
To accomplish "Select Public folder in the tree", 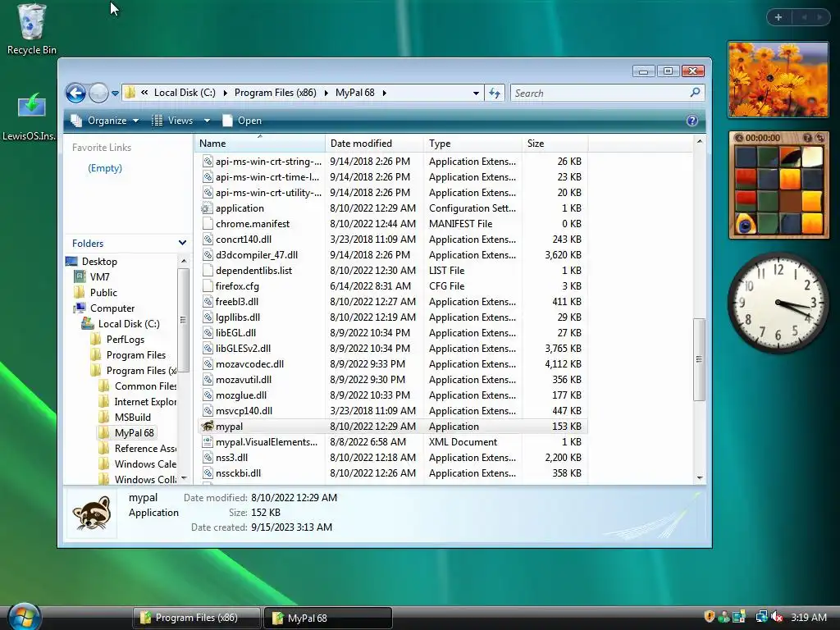I will point(103,293).
